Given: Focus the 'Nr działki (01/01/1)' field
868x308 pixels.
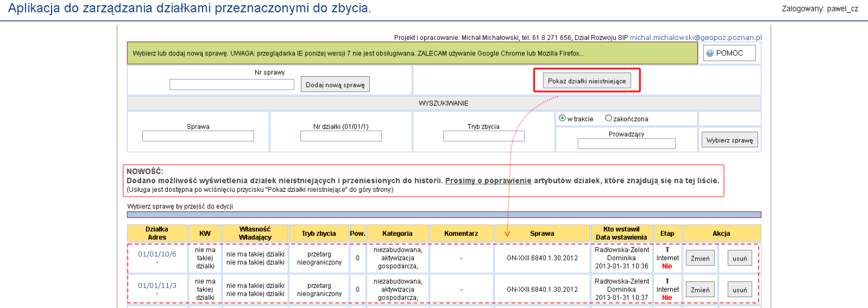Looking at the screenshot, I should pos(341,136).
